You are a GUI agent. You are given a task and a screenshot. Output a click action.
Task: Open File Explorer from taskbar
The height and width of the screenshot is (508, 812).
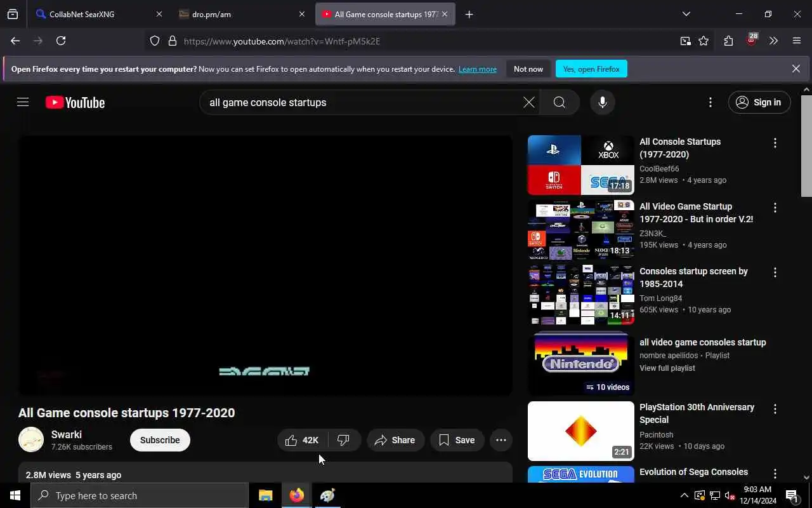point(265,495)
